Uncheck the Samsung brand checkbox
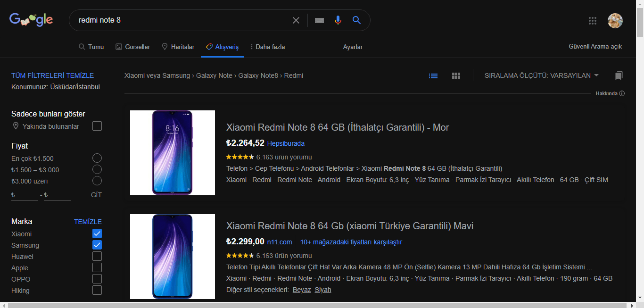The height and width of the screenshot is (308, 644). (97, 245)
